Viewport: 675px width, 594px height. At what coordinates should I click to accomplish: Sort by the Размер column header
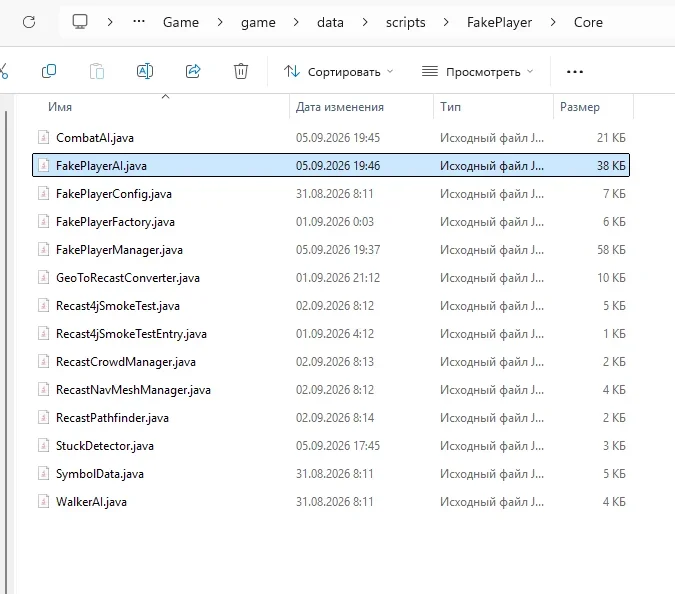point(579,107)
